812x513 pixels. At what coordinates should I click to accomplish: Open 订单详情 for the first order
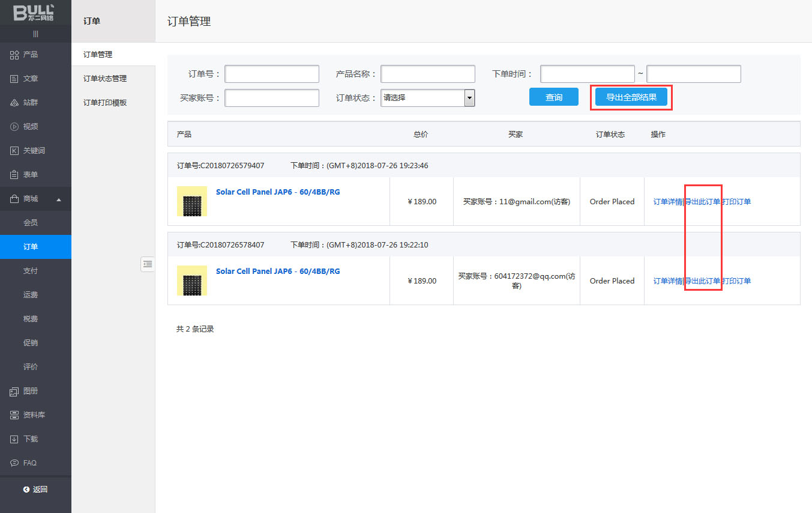tap(667, 202)
